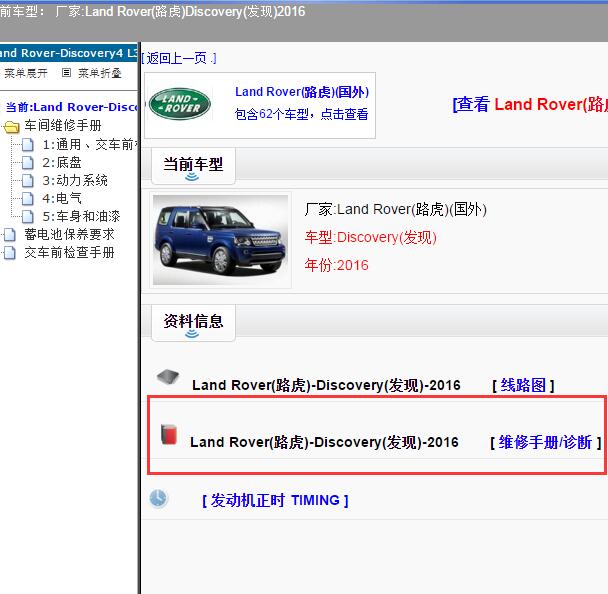This screenshot has width=608, height=594.
Task: Click page icon beside 2:底盘
Action: (x=28, y=162)
